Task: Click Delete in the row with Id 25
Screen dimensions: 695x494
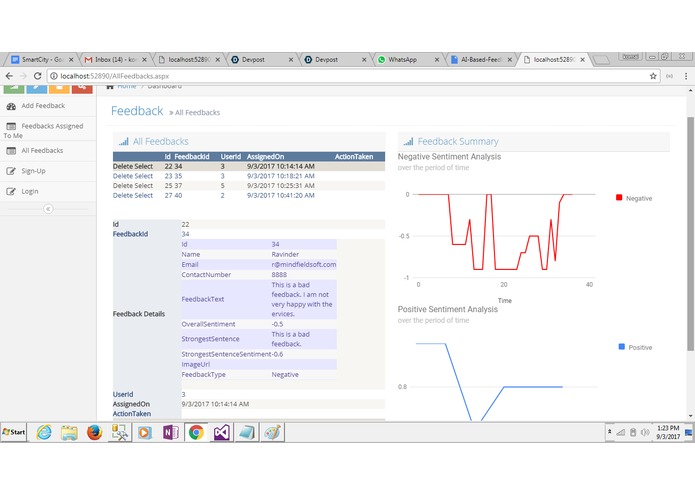Action: click(x=122, y=186)
